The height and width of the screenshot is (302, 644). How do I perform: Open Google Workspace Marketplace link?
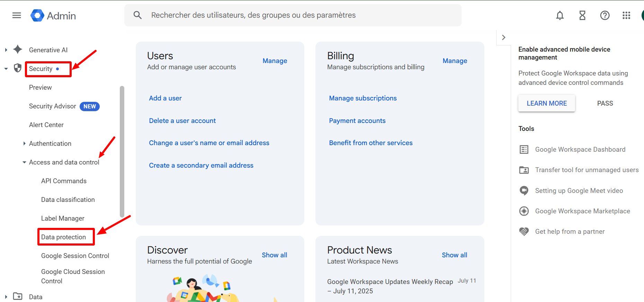[x=582, y=211]
